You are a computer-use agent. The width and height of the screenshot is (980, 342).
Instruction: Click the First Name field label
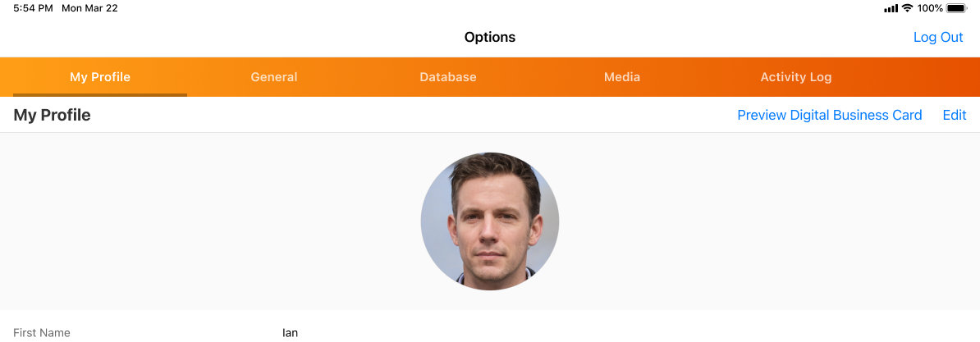(42, 333)
